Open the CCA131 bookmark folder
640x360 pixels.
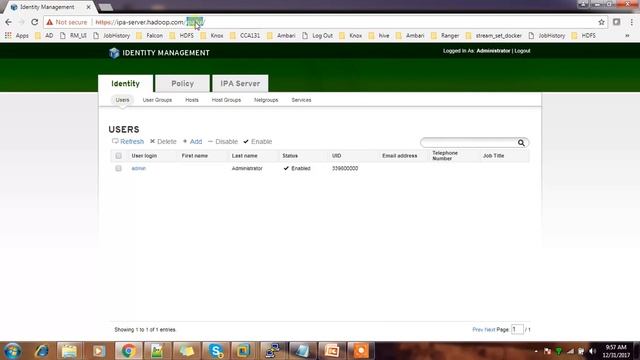245,36
